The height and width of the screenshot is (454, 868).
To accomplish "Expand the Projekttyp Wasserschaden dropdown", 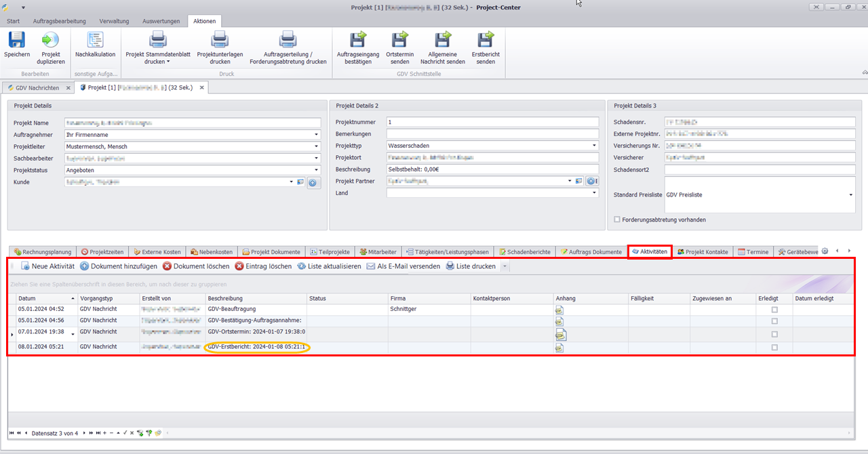I will click(x=594, y=146).
